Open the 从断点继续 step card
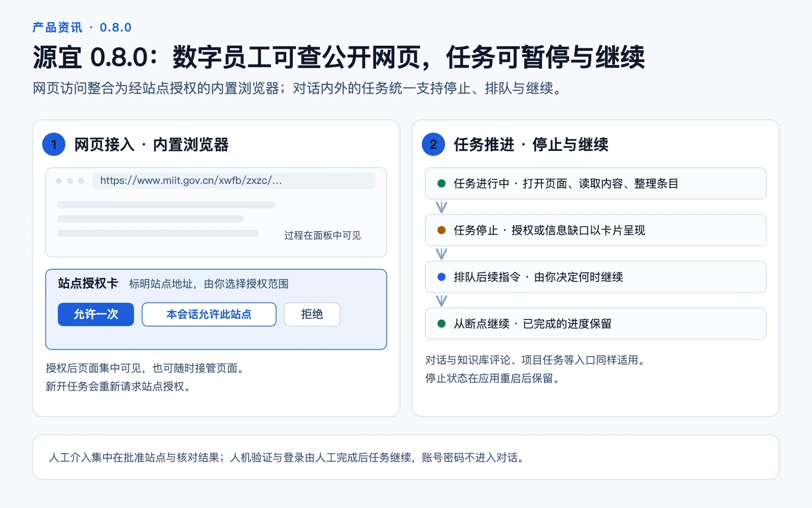812x508 pixels. tap(596, 324)
